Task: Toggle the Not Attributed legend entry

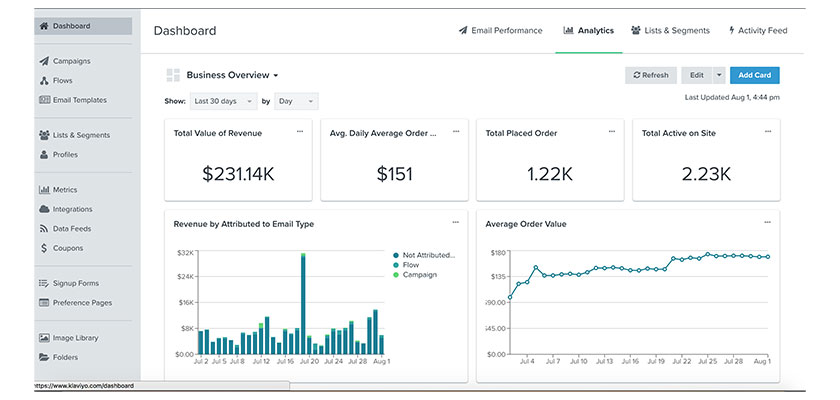Action: click(x=428, y=255)
